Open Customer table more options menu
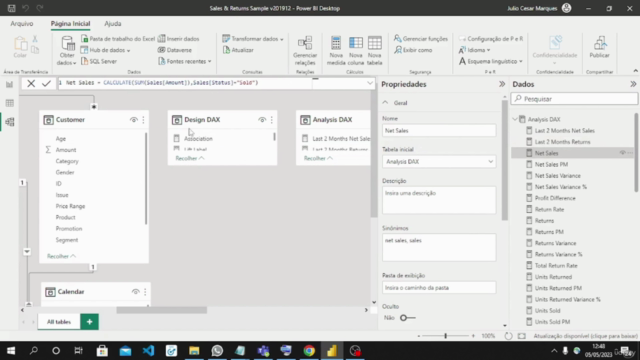640x360 pixels. point(143,120)
